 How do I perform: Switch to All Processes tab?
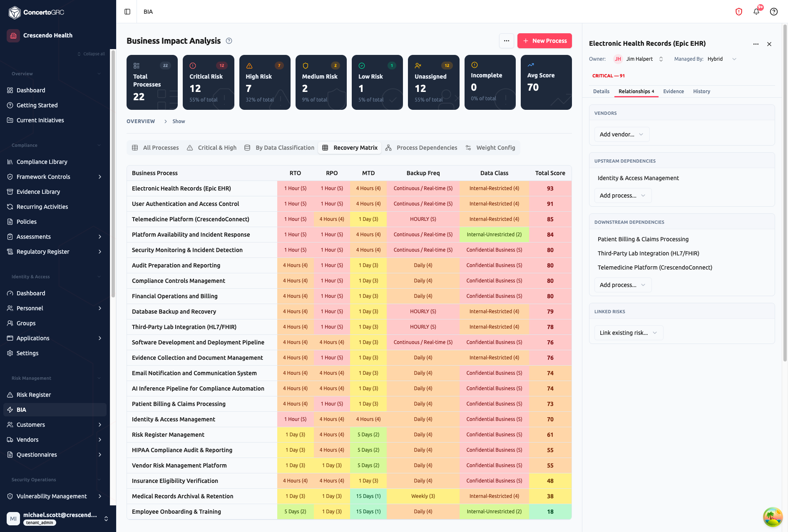click(x=155, y=148)
